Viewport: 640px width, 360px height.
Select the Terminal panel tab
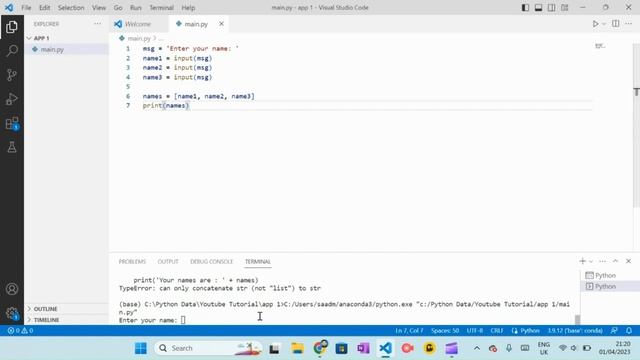pyautogui.click(x=258, y=262)
